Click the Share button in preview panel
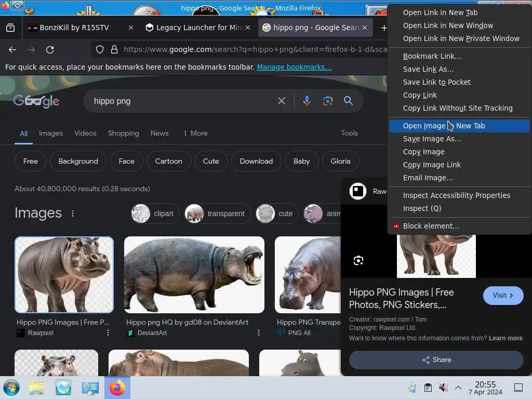 pyautogui.click(x=436, y=360)
